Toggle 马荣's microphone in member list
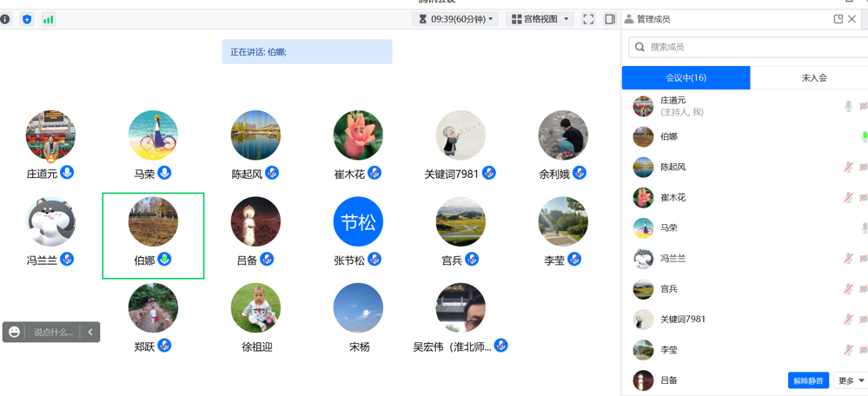Image resolution: width=868 pixels, height=396 pixels. pos(865,228)
